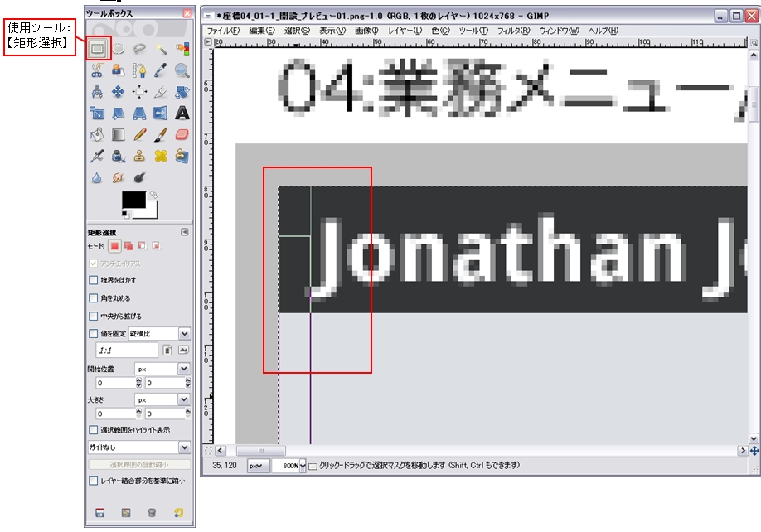Image resolution: width=761 pixels, height=532 pixels.
Task: Open the レイヤー menu
Action: (x=405, y=31)
